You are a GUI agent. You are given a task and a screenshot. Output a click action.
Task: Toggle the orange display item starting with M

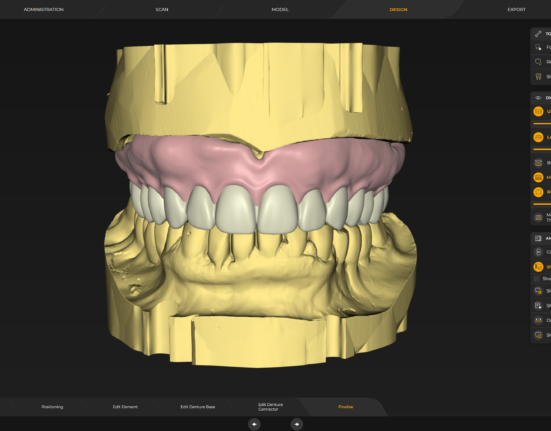point(538,177)
